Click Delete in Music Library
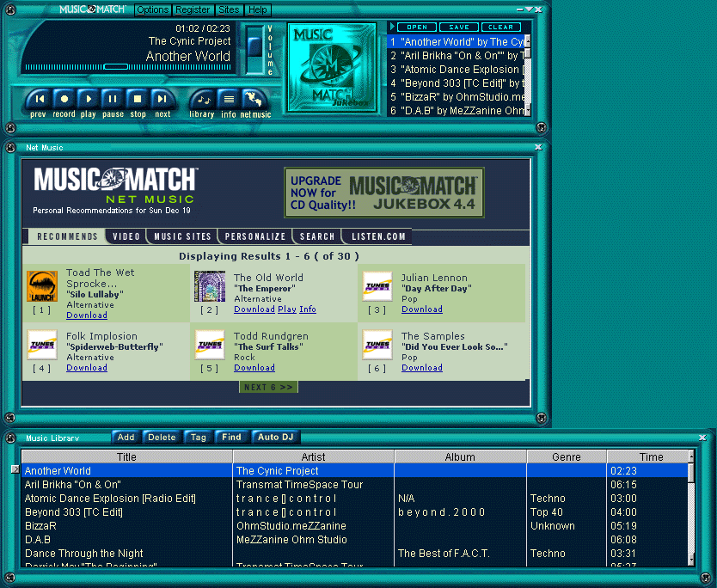This screenshot has height=588, width=717. click(x=162, y=437)
